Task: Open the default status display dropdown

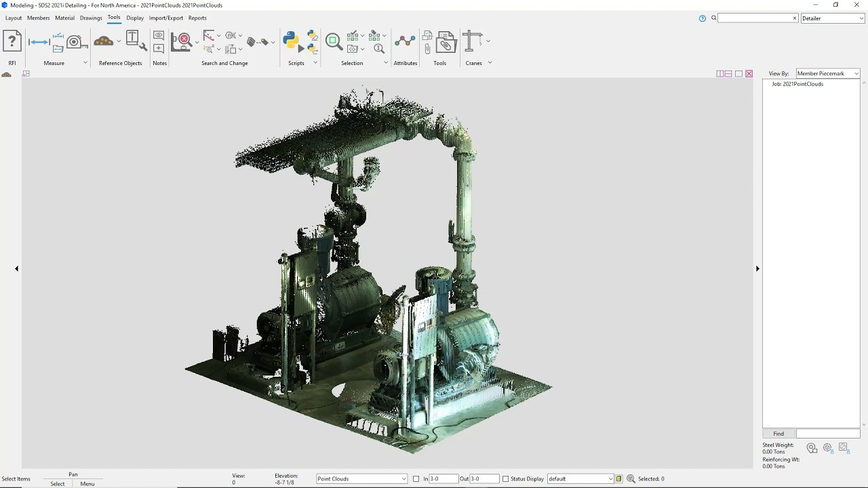Action: tap(580, 479)
